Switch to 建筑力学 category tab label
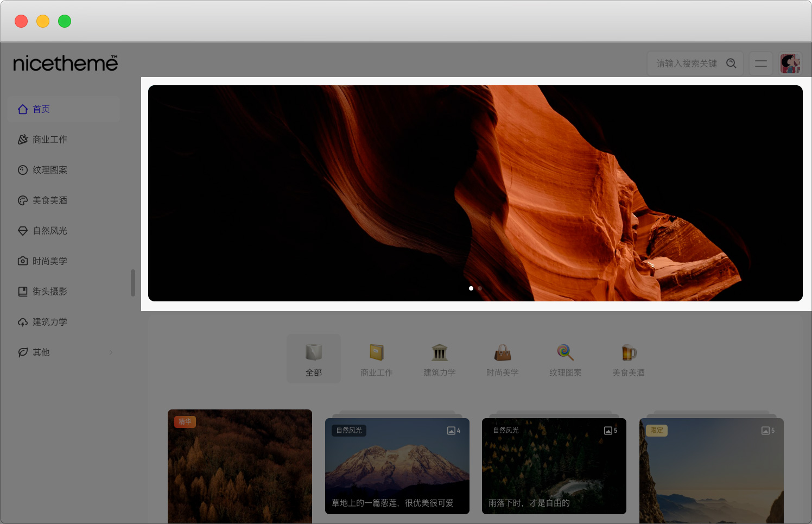 click(440, 373)
